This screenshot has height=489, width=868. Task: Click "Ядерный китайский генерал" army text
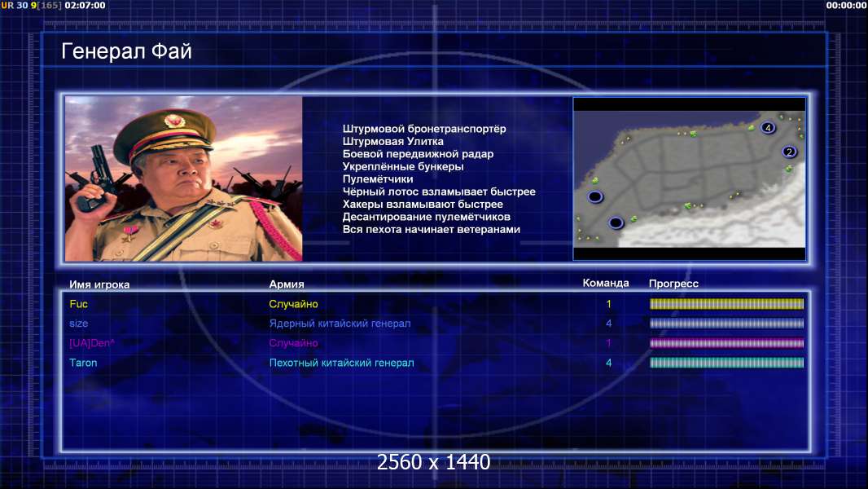click(340, 324)
